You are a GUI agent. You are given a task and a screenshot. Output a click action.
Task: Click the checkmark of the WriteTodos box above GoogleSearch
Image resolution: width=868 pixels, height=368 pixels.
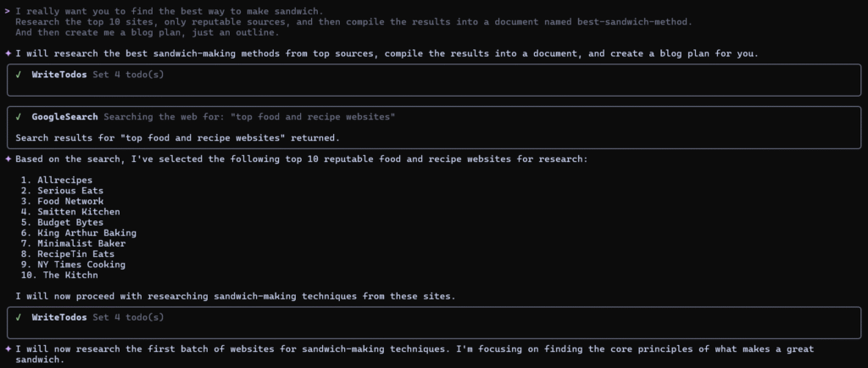[19, 75]
